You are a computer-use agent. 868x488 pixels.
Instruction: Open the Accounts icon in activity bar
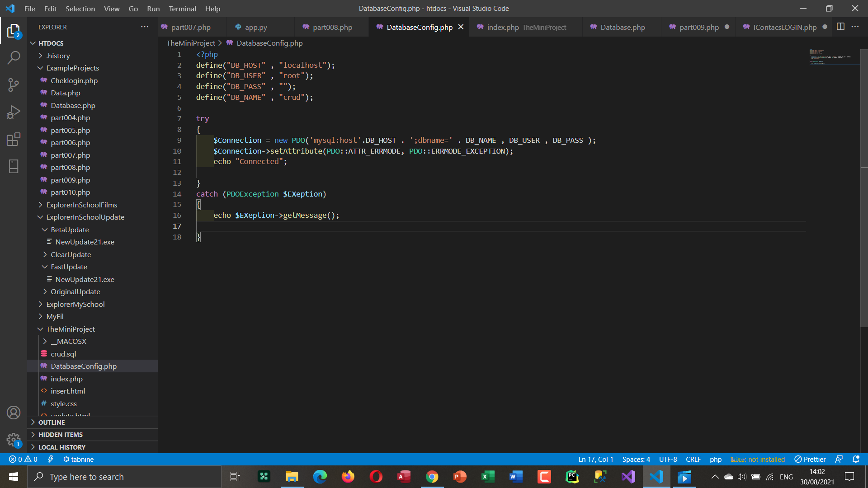[14, 413]
